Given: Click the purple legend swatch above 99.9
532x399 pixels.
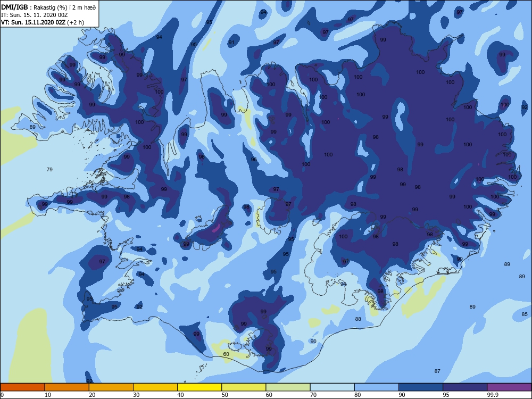Looking at the screenshot, I should (509, 387).
